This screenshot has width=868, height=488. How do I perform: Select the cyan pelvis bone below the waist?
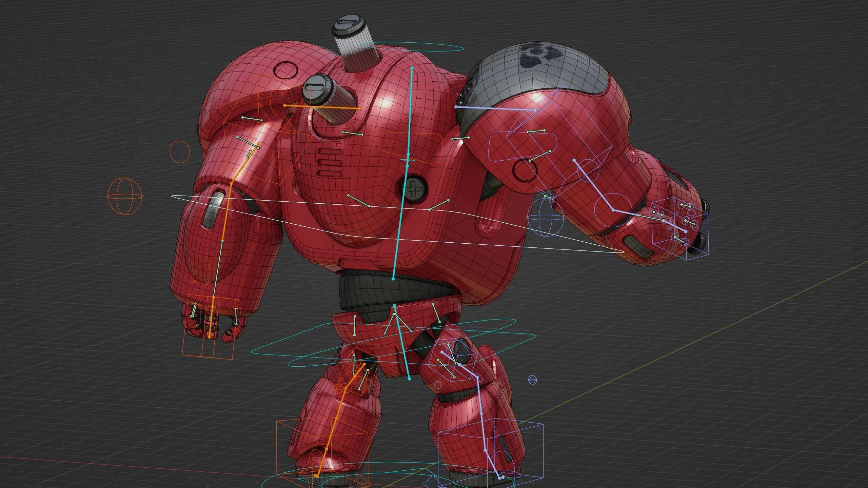402,341
